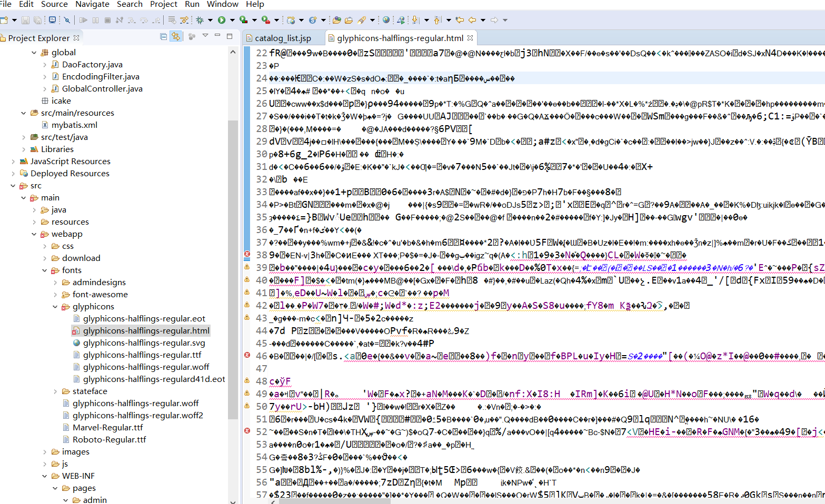825x504 pixels.
Task: Select DaoFactory.java in the tree
Action: [92, 65]
